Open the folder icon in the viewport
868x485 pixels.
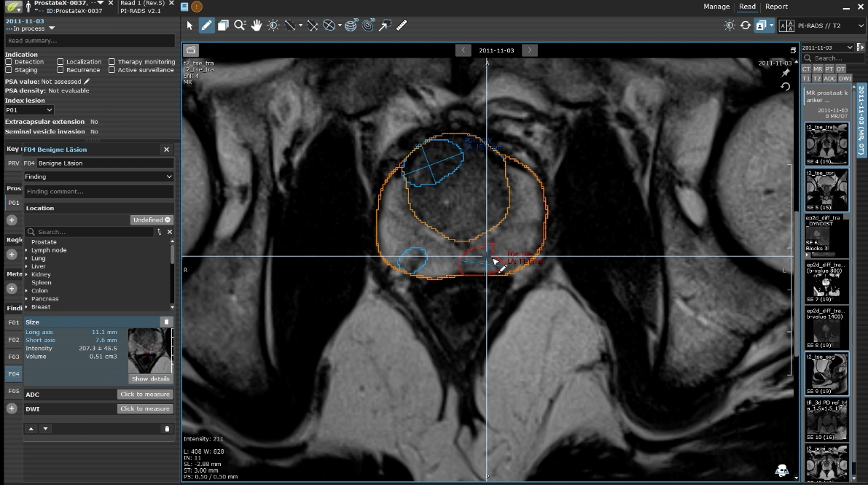[x=191, y=50]
